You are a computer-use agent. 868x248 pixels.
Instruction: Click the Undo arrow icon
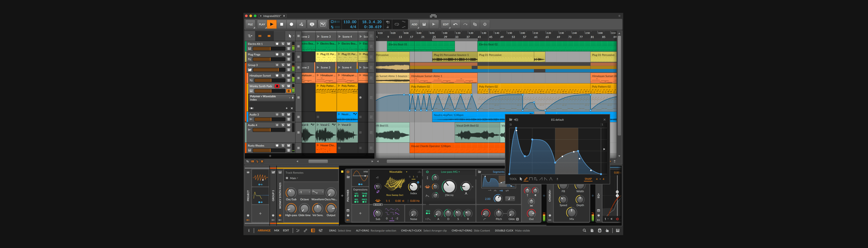455,24
